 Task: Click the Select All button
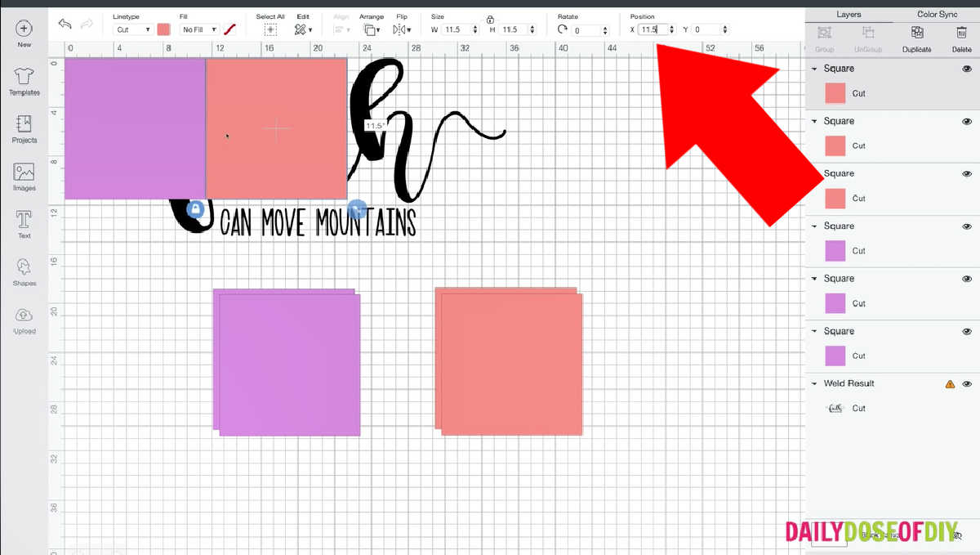tap(270, 29)
